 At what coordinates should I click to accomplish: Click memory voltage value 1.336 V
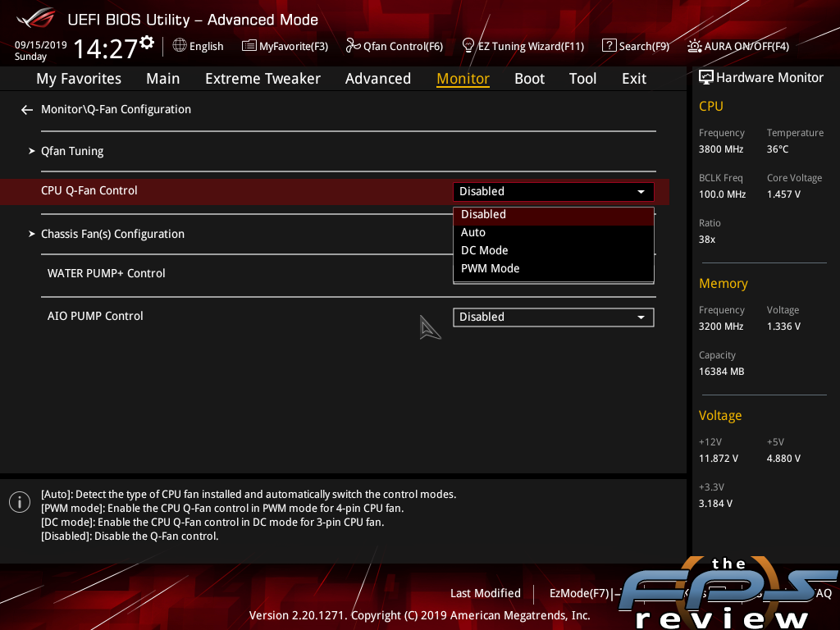point(783,326)
